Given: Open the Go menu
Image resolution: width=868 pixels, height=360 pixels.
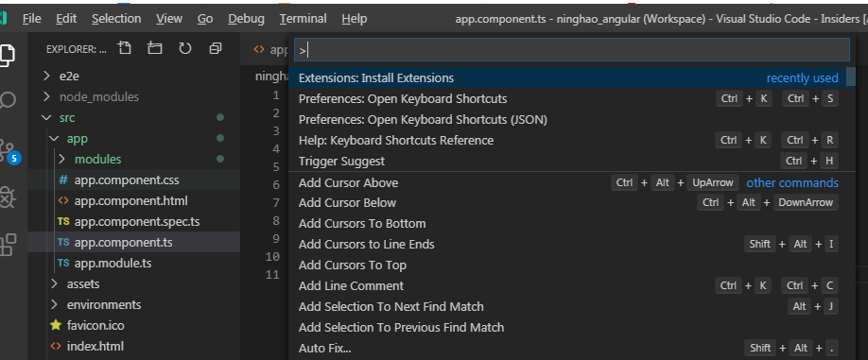Looking at the screenshot, I should [x=205, y=18].
